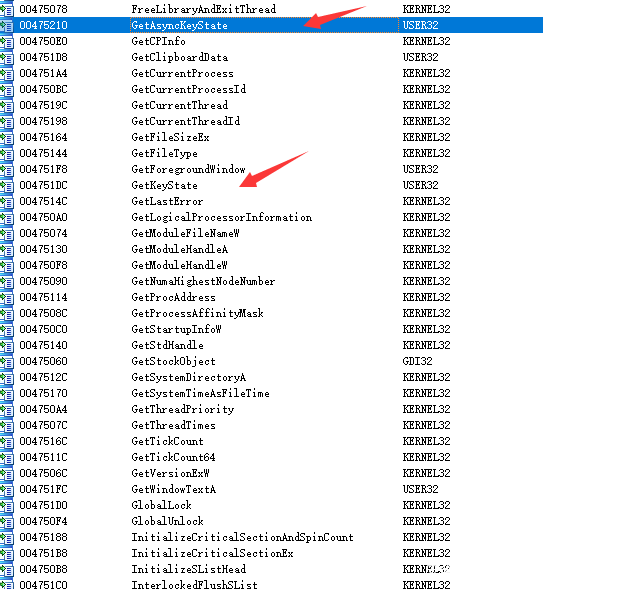The height and width of the screenshot is (589, 642).
Task: Click the GetCPInfo function name
Action: pos(158,41)
